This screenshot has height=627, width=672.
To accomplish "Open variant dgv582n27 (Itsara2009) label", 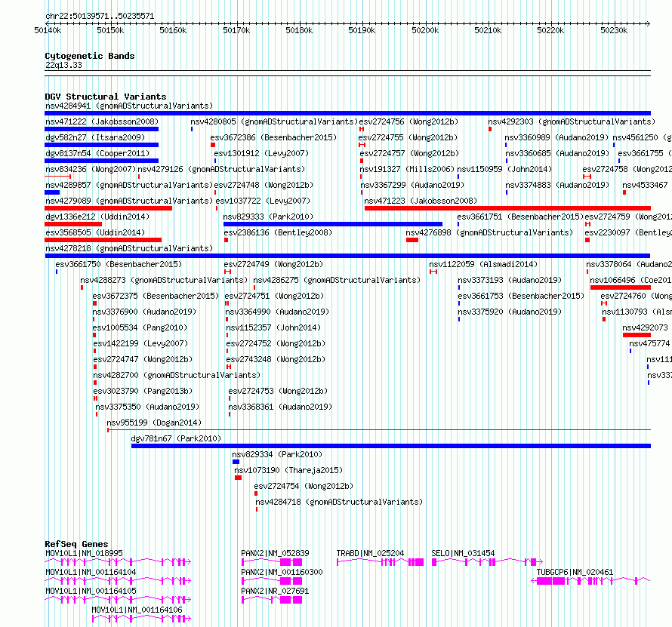I will click(x=95, y=137).
